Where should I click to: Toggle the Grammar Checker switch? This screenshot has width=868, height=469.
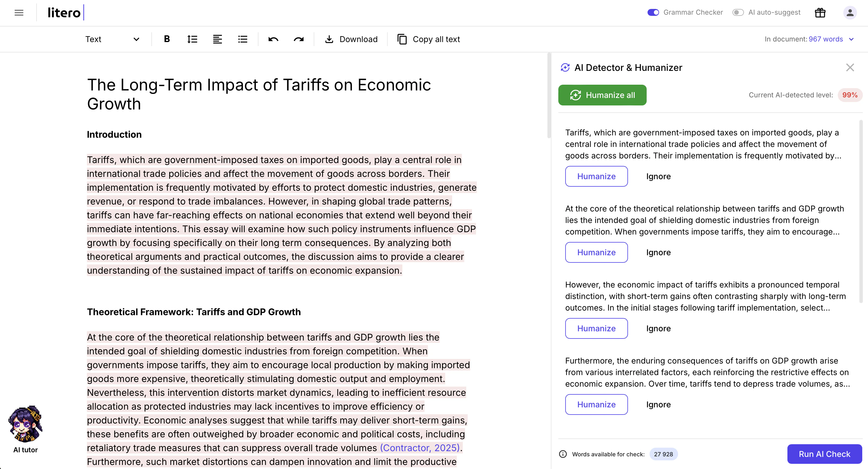click(x=653, y=12)
